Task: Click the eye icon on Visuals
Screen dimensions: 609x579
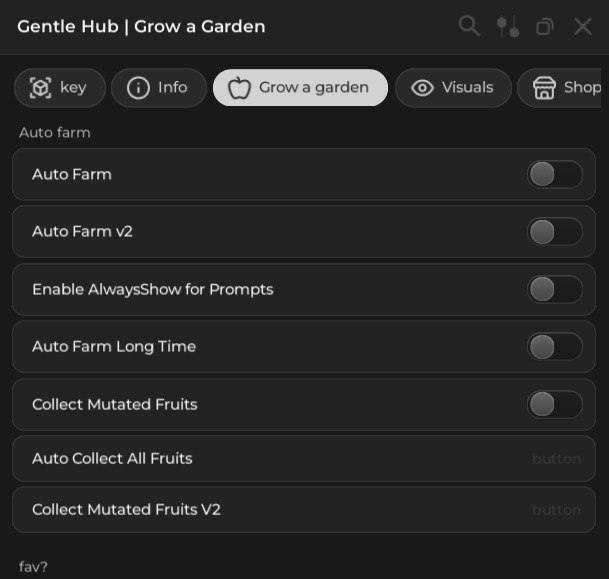Action: 423,88
